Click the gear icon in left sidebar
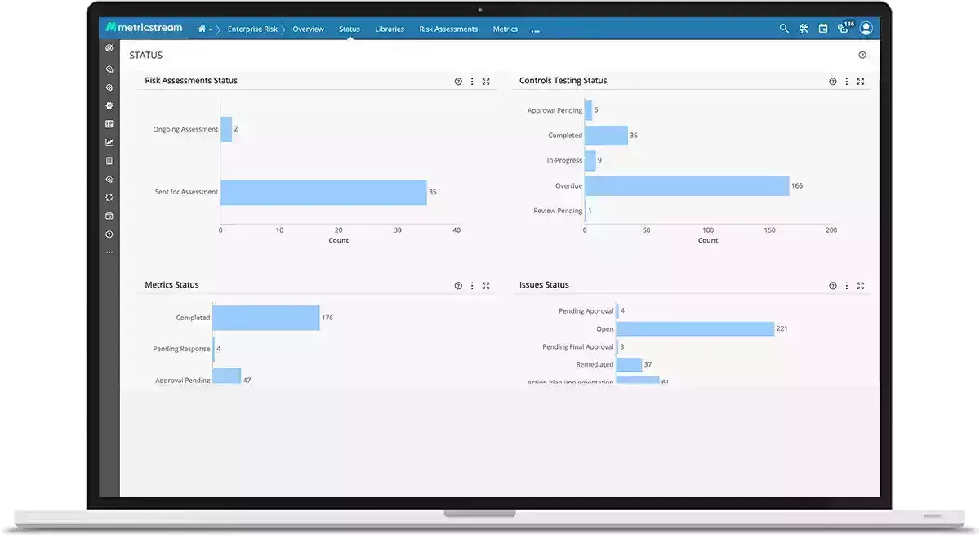Viewport: 980px width, 535px height. (x=109, y=106)
